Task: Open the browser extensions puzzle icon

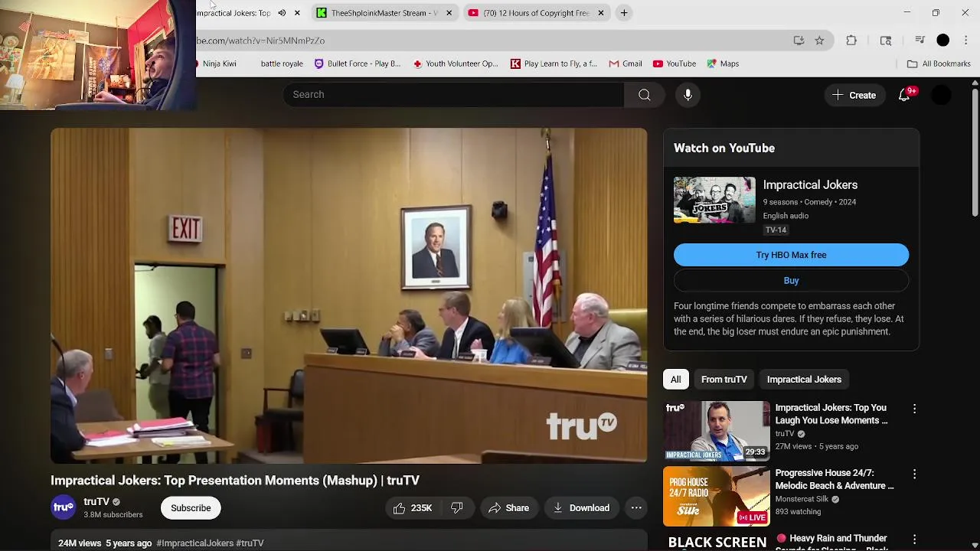Action: point(851,41)
